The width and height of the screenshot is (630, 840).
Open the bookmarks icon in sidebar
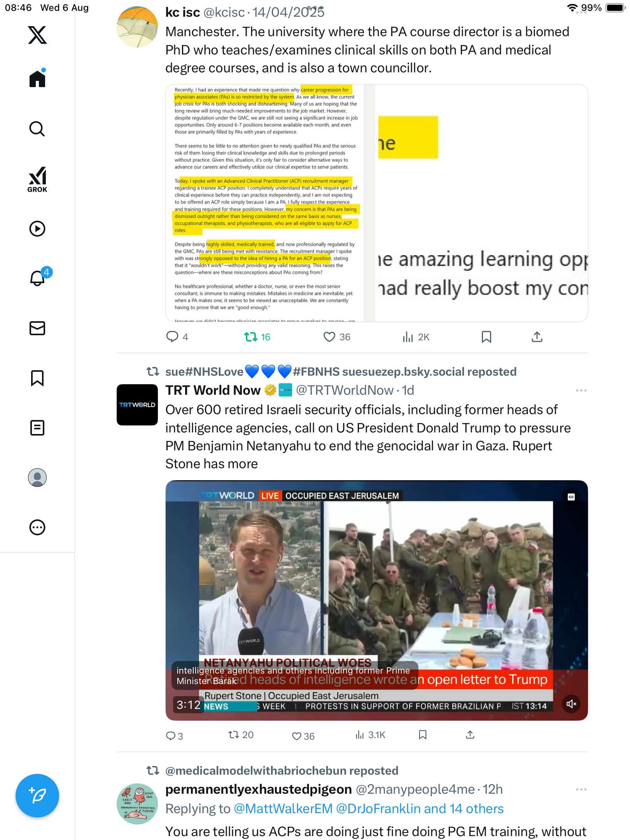pos(37,378)
